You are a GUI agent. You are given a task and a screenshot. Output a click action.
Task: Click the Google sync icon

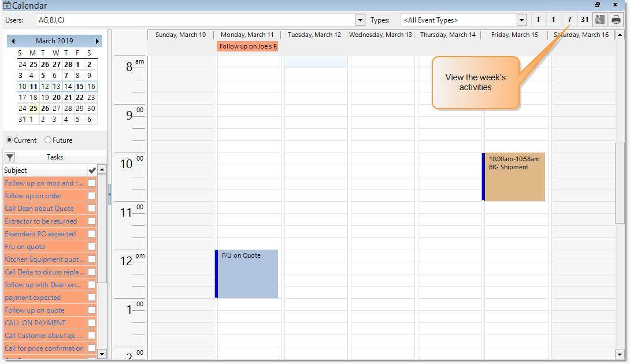(599, 19)
